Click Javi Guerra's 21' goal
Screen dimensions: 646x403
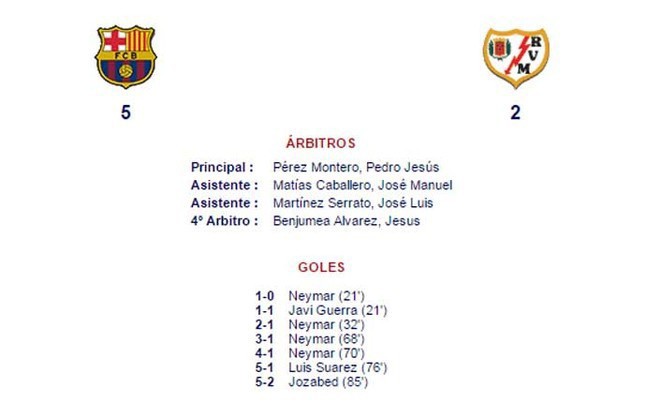click(337, 311)
